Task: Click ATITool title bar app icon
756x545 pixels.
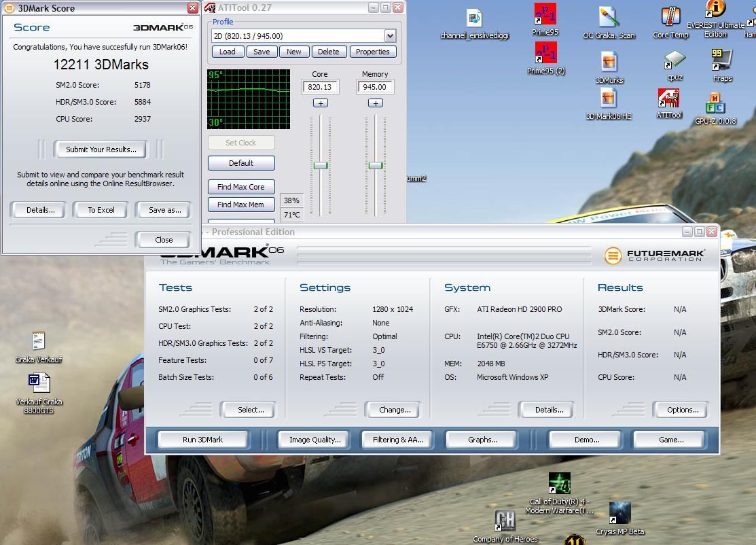Action: click(x=210, y=7)
